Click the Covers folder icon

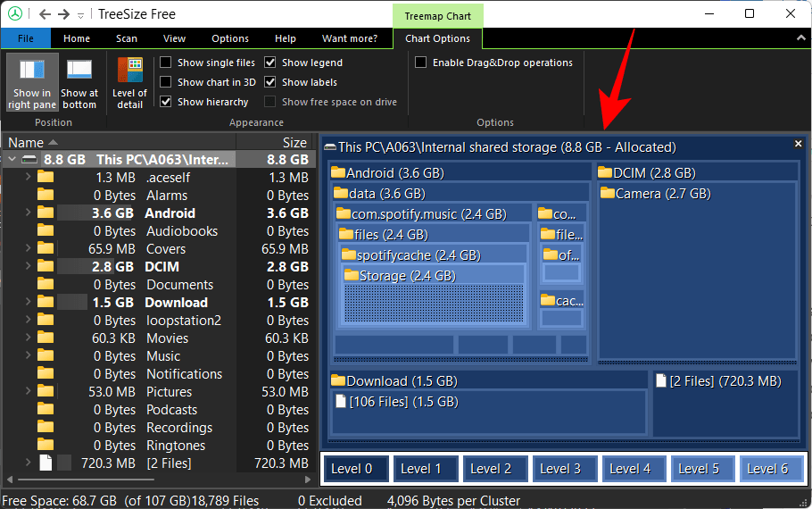[x=46, y=248]
